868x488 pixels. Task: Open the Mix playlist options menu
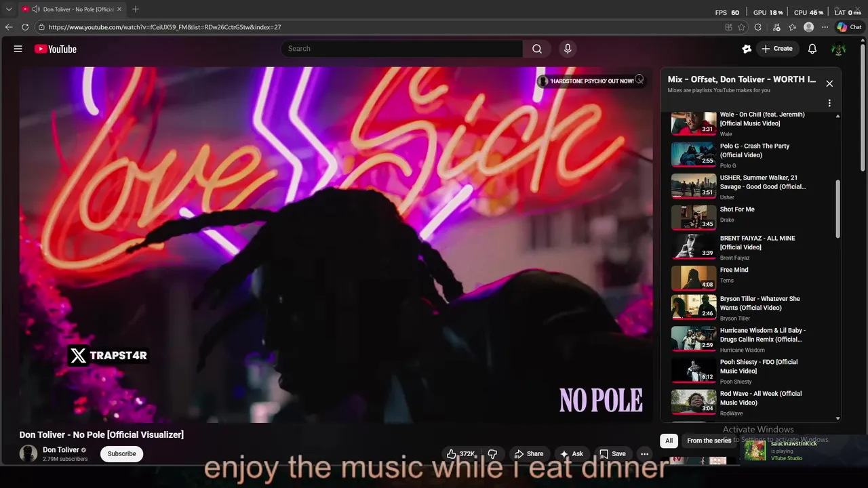pyautogui.click(x=829, y=103)
